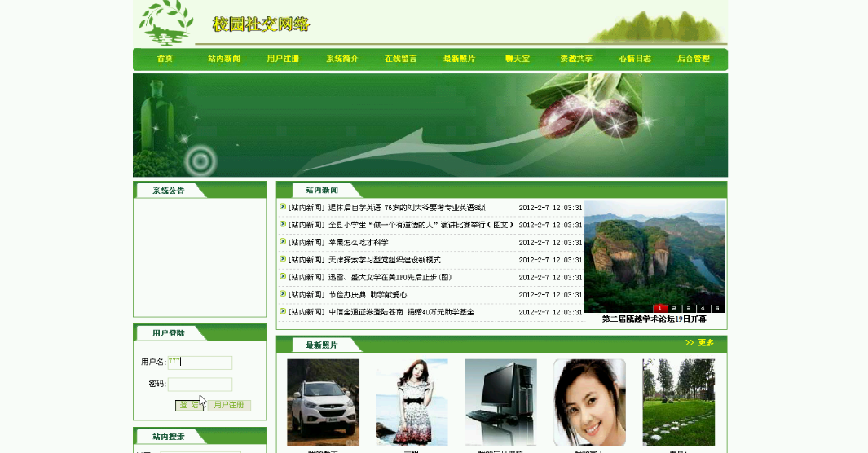Open 最新照片 in the navigation bar

(459, 59)
